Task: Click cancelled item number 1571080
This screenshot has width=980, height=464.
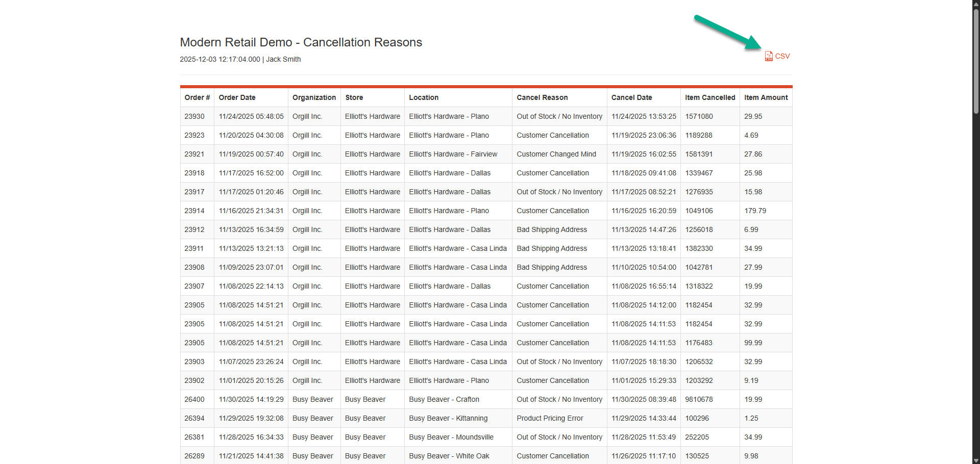Action: [699, 116]
